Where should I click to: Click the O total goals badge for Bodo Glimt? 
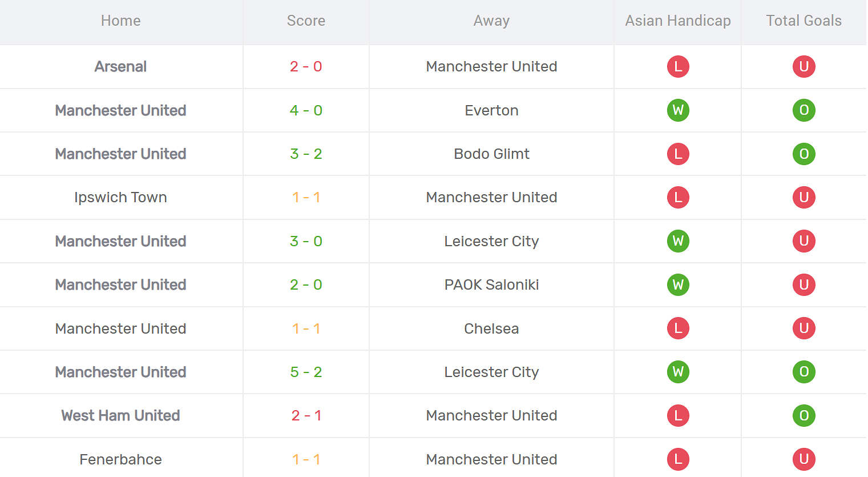[x=804, y=154]
